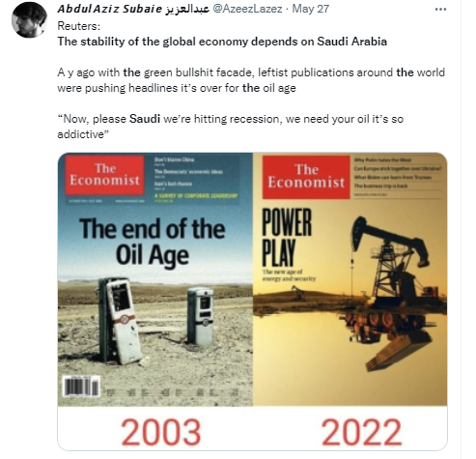Click Abdul Aziz Subaie's profile avatar
The image size is (476, 459).
point(29,21)
